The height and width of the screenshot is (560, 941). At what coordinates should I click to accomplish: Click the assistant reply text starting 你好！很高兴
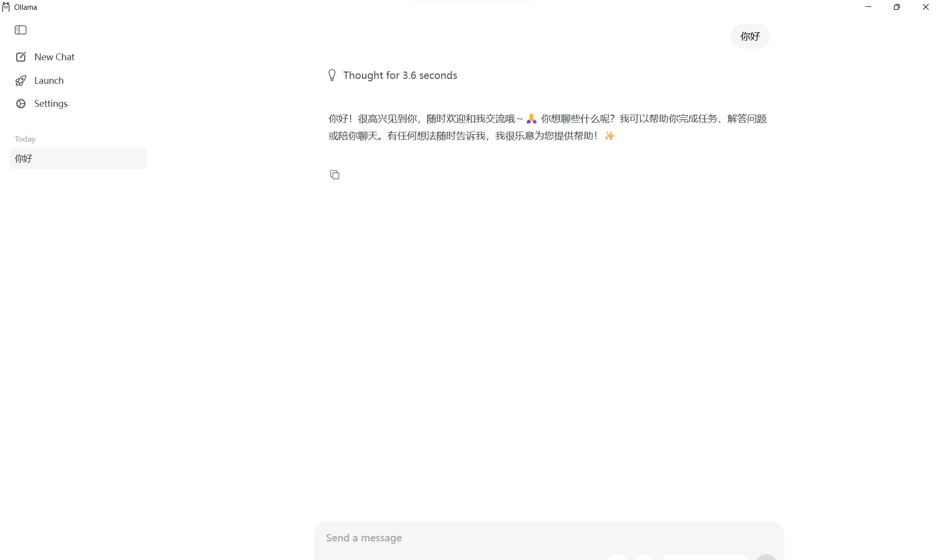pos(548,127)
